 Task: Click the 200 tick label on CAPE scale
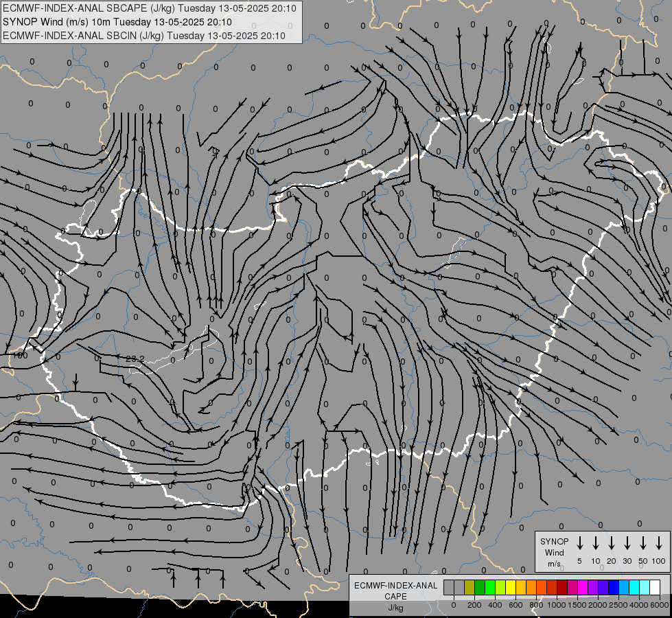point(474,605)
